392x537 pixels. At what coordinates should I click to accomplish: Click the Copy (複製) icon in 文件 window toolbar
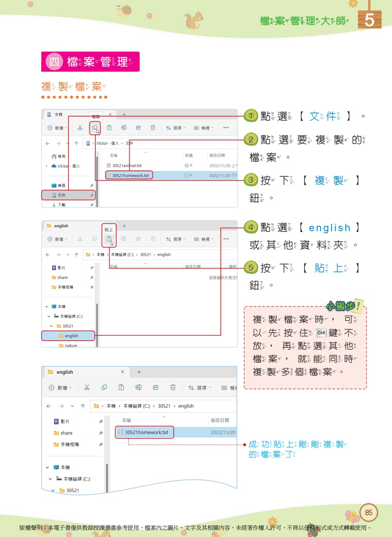95,128
